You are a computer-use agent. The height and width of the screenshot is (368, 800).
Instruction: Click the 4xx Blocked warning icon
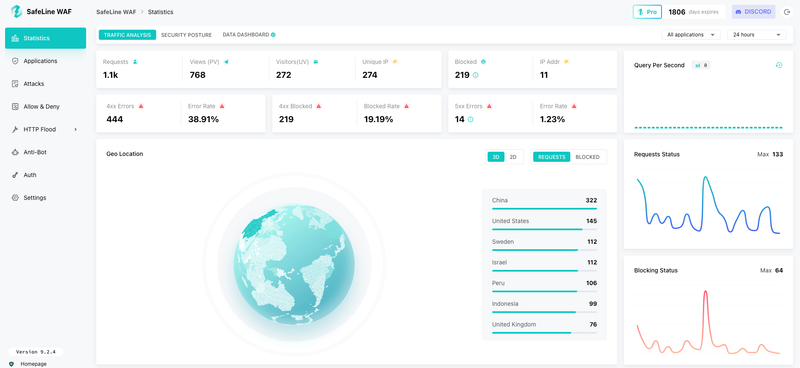point(318,106)
